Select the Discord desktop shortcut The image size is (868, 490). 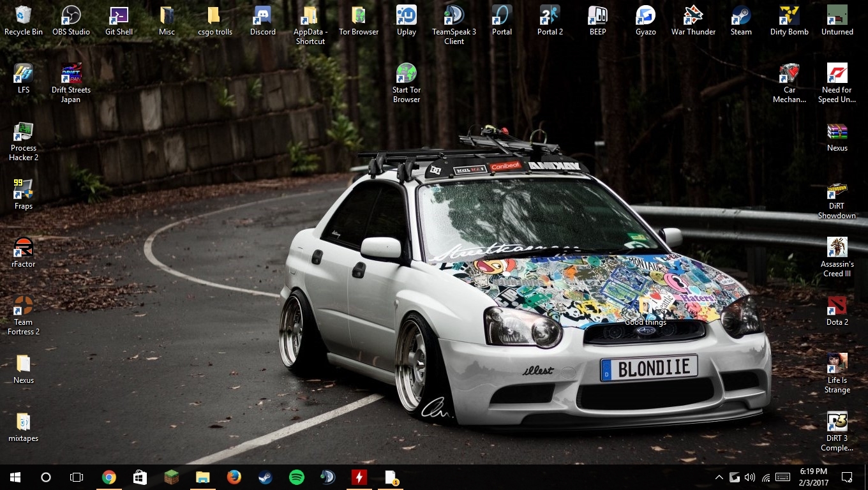pos(263,20)
